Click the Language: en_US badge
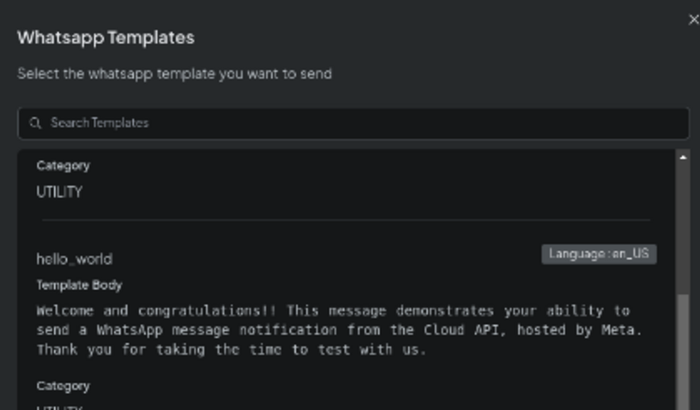The width and height of the screenshot is (700, 410). 599,254
